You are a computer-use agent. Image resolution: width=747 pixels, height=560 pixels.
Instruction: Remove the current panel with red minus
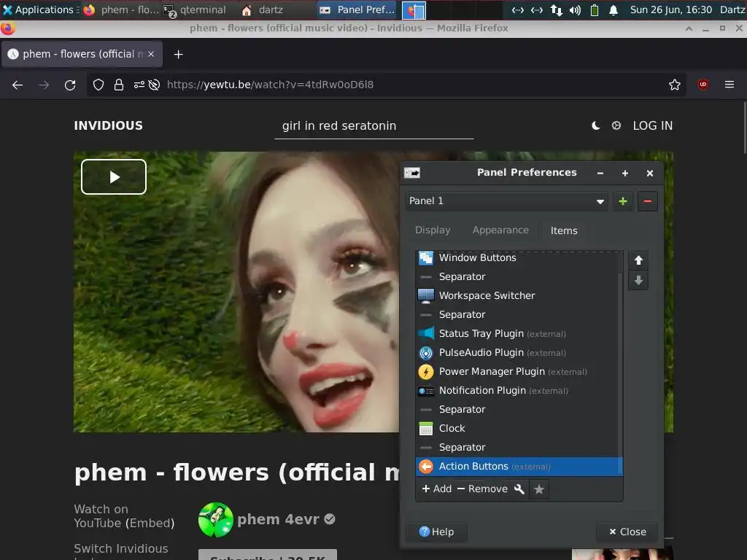[x=648, y=201]
